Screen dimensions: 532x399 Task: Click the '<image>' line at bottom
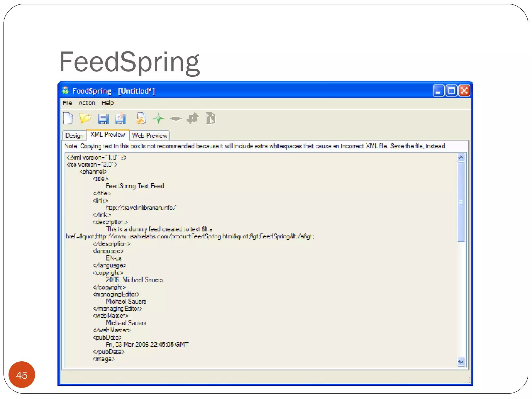[104, 359]
